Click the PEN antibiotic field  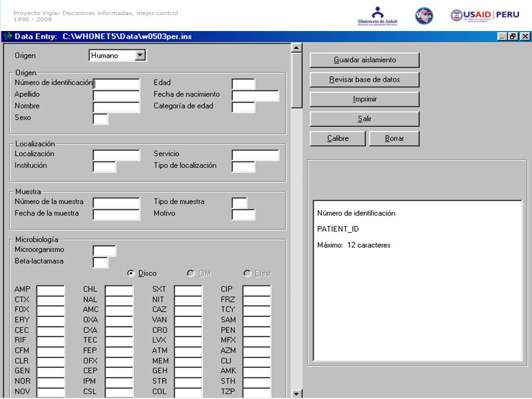(x=257, y=331)
